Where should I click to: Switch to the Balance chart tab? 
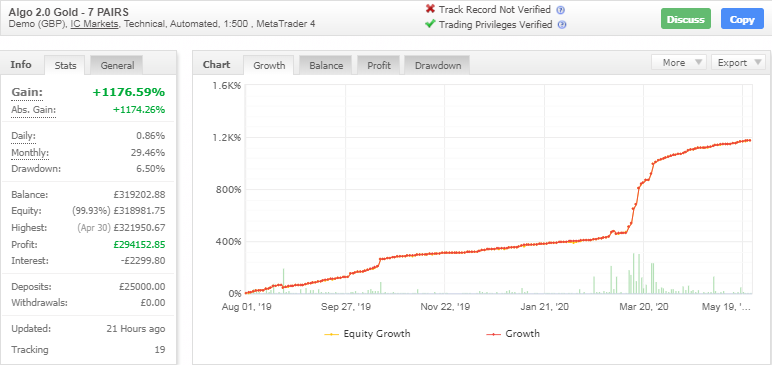[326, 66]
